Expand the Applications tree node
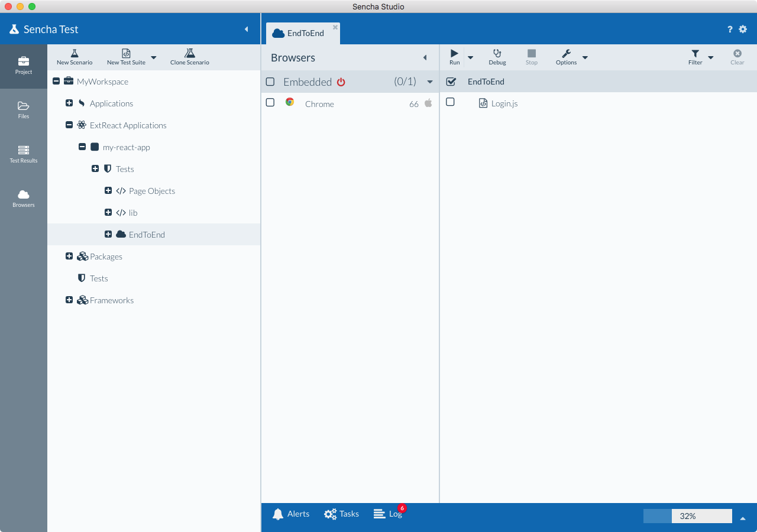Image resolution: width=757 pixels, height=532 pixels. [x=69, y=103]
